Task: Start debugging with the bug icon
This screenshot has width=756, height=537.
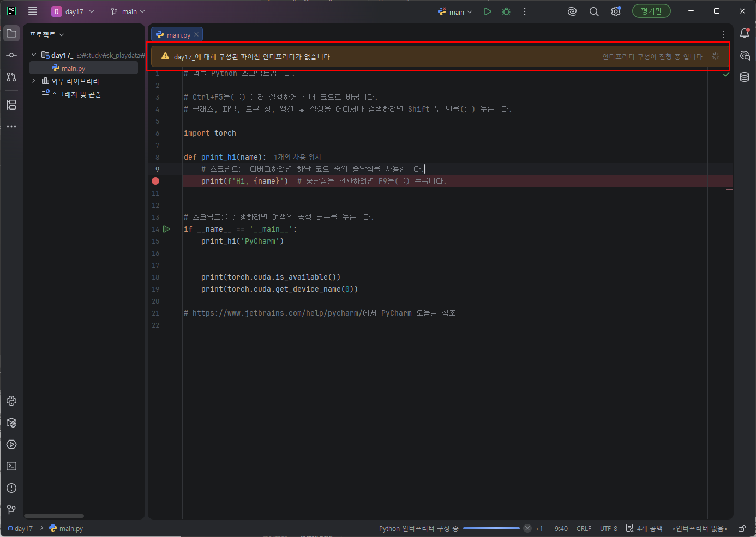Action: pyautogui.click(x=506, y=11)
